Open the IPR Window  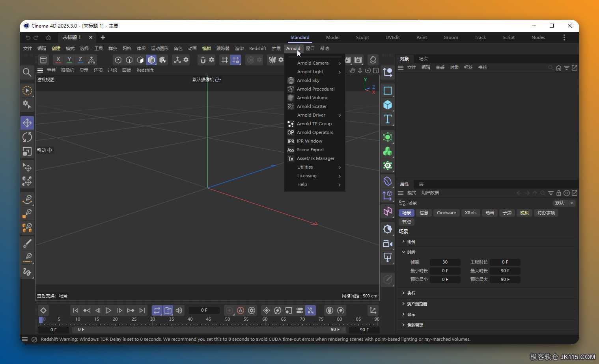(310, 141)
